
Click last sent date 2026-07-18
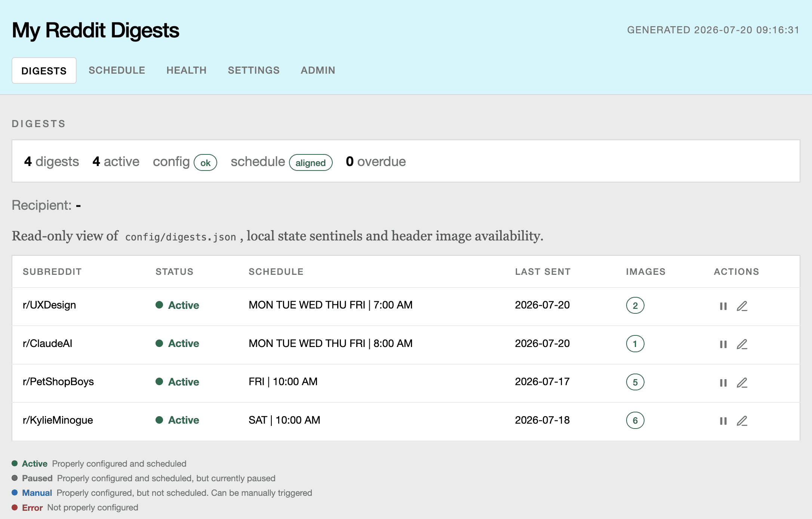tap(542, 420)
